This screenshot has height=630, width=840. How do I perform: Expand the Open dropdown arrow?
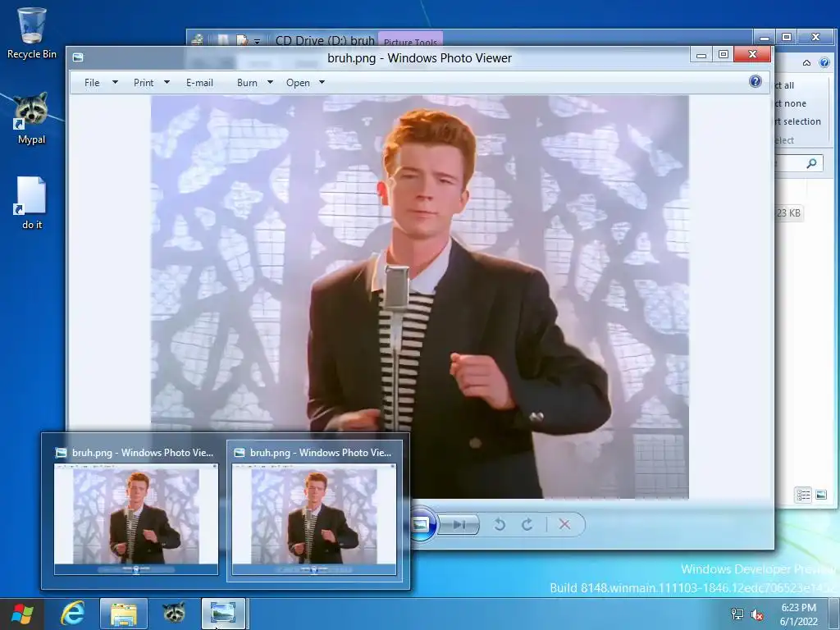(322, 83)
